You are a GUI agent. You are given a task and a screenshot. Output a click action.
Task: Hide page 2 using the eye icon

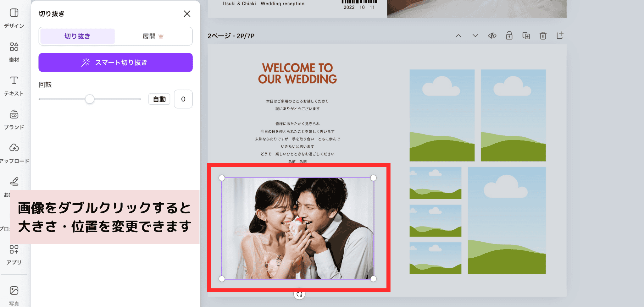pyautogui.click(x=492, y=36)
